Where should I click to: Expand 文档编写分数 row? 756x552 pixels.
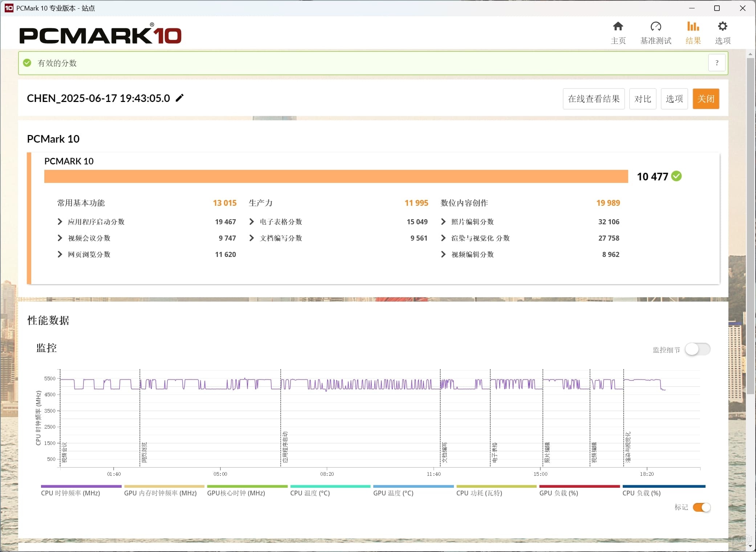[251, 238]
